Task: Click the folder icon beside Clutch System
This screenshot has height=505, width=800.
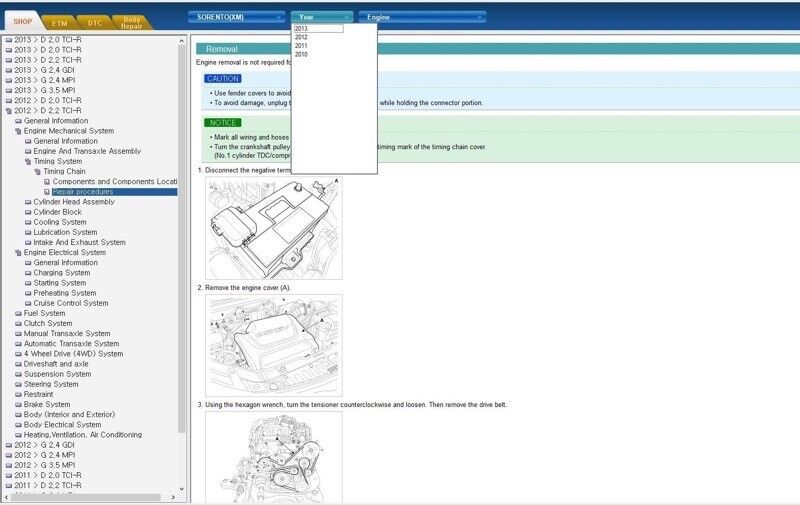Action: pos(18,324)
